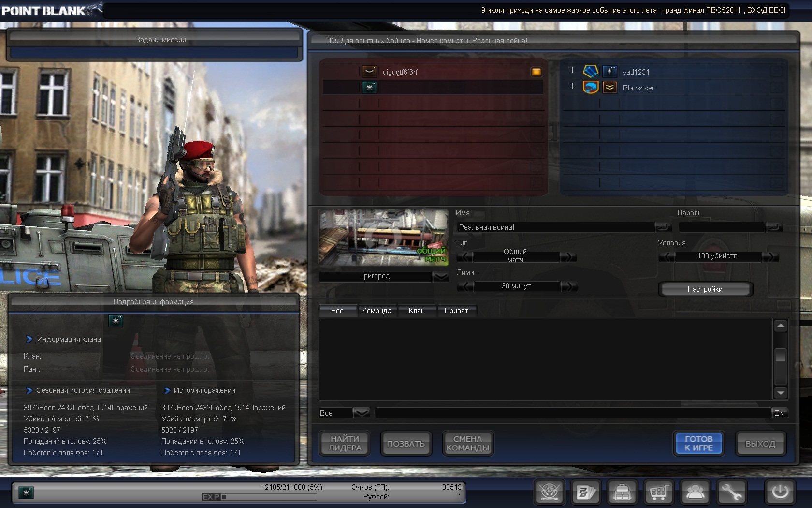Switch to the Команда chat tab
This screenshot has height=508, width=812.
pos(377,311)
